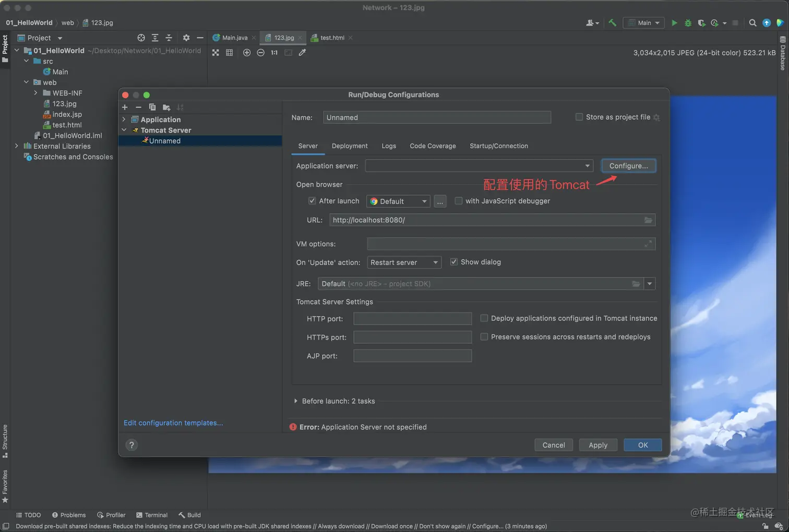Enable with JavaScript debugger checkbox
The width and height of the screenshot is (789, 532).
[459, 201]
